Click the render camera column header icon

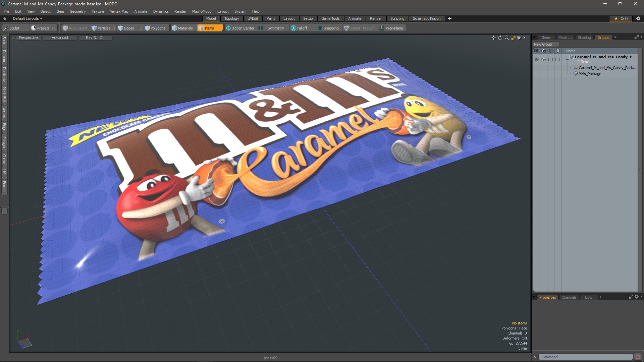(544, 51)
